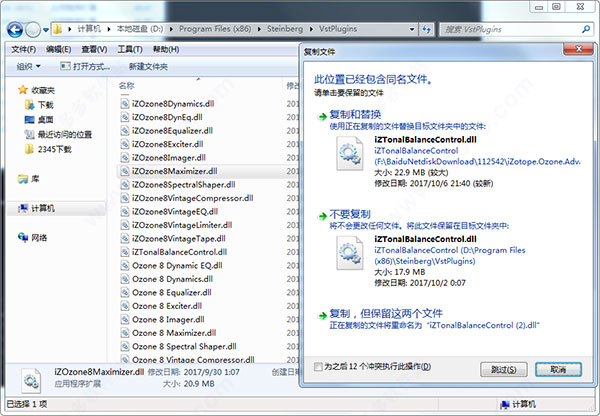Open the recent locations dropdown arrow
The image size is (600, 416).
(46, 29)
